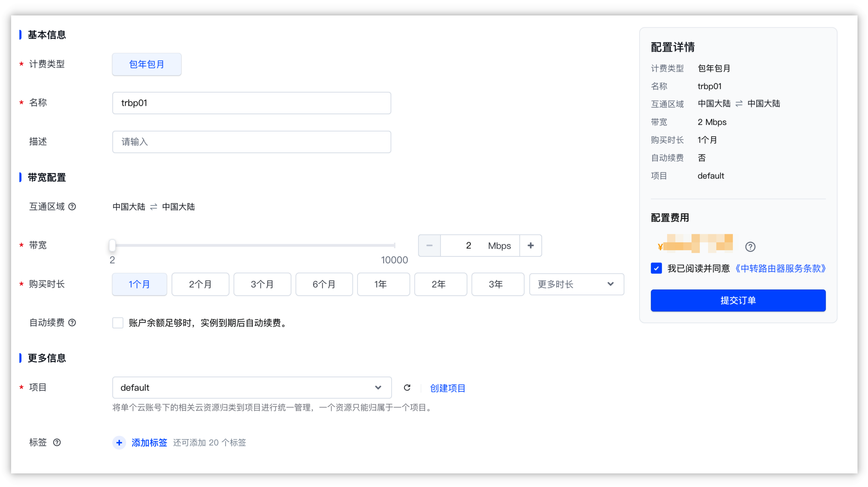Click the 描述 input field
Screen dimensions: 868x487
[252, 142]
